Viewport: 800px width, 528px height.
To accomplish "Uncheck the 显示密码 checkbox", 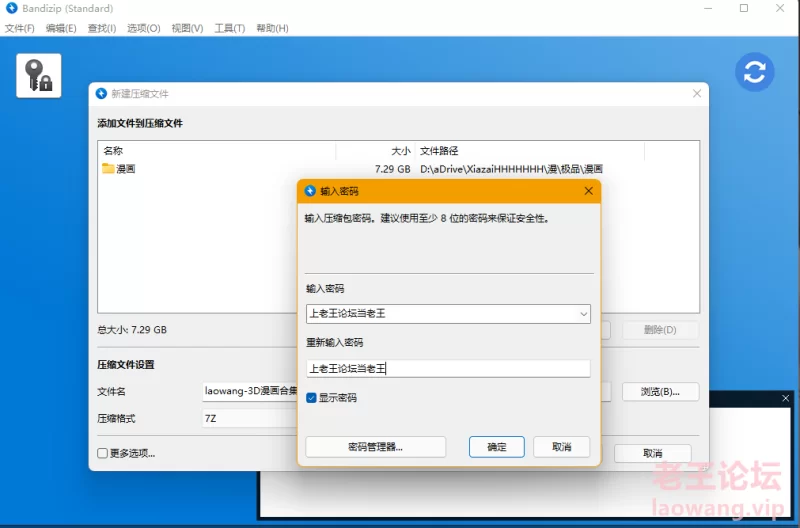I will click(311, 397).
